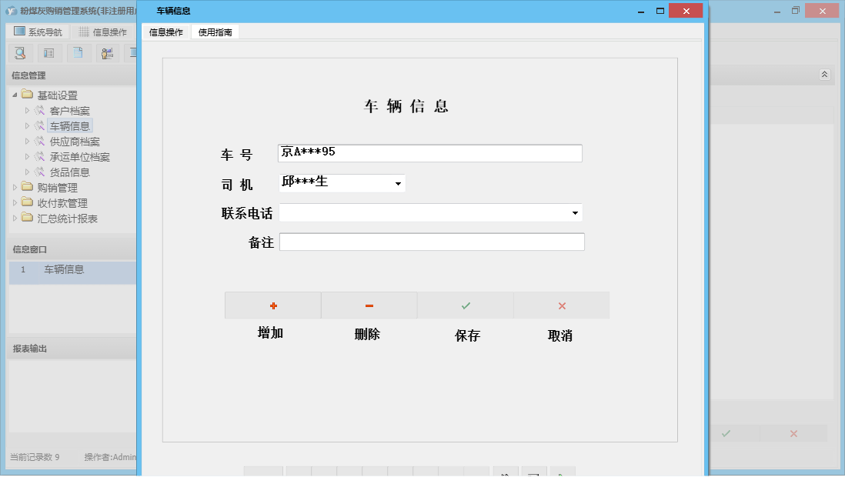Open the 联系电话 phone dropdown

tap(575, 212)
